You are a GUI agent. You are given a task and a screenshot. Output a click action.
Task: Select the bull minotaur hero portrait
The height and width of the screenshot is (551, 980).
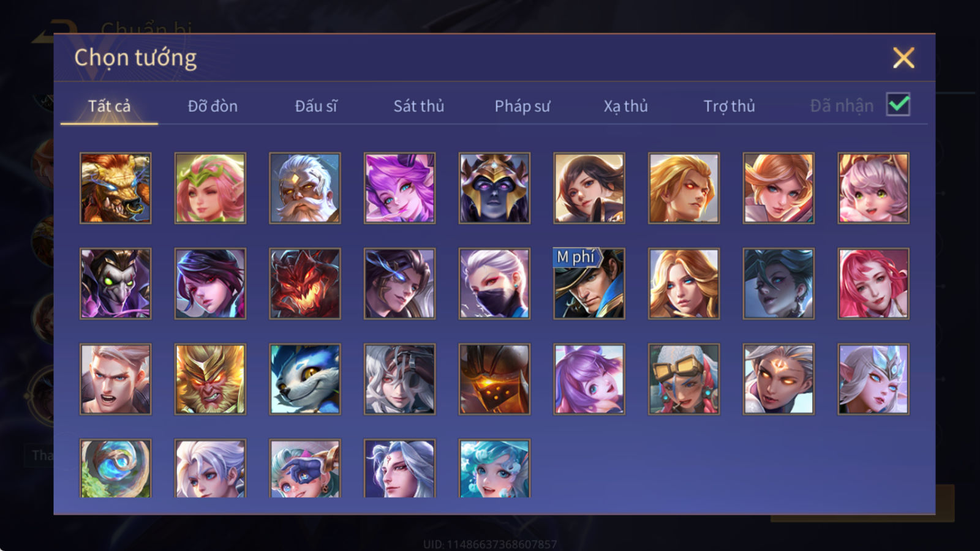click(x=115, y=188)
